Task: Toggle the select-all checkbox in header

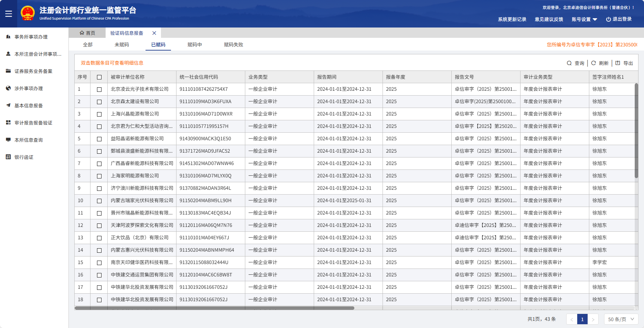Action: tap(99, 77)
